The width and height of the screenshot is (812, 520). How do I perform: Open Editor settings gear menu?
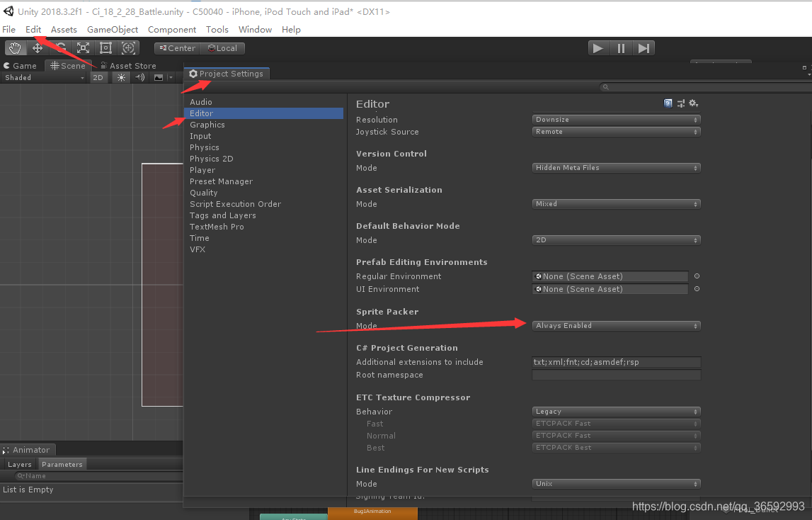tap(694, 103)
